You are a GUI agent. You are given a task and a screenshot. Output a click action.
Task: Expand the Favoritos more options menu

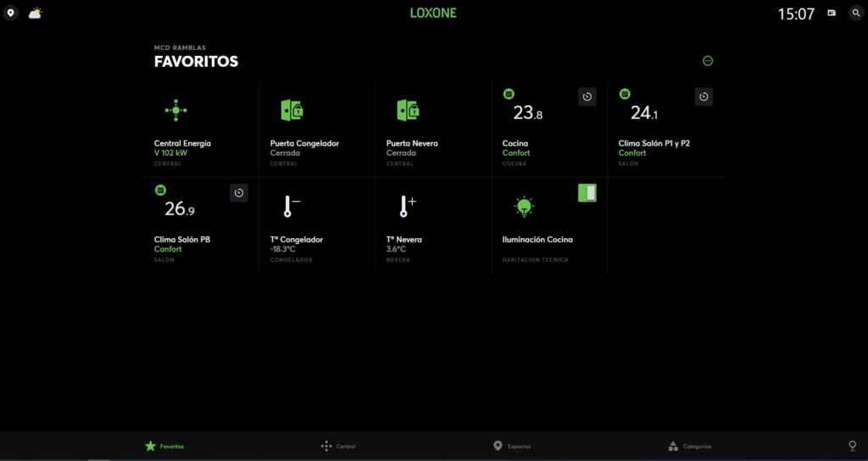tap(708, 61)
